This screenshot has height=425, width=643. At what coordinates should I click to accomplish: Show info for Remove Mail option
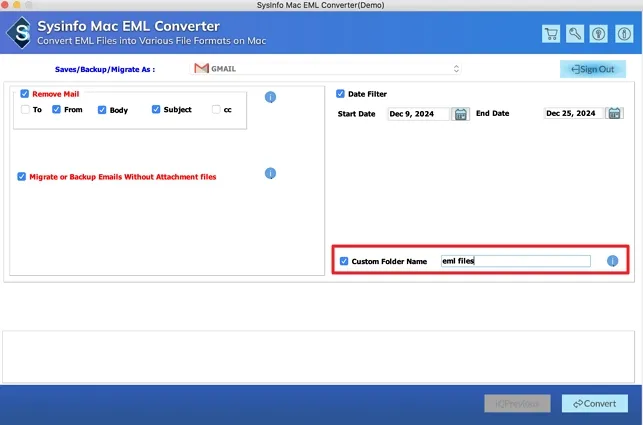[x=270, y=97]
